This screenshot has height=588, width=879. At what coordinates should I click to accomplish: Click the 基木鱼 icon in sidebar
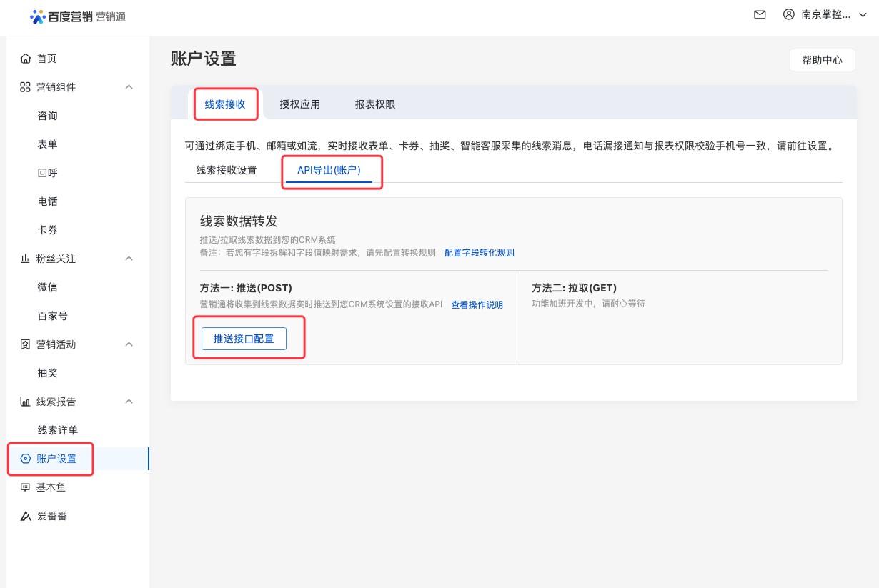point(26,487)
